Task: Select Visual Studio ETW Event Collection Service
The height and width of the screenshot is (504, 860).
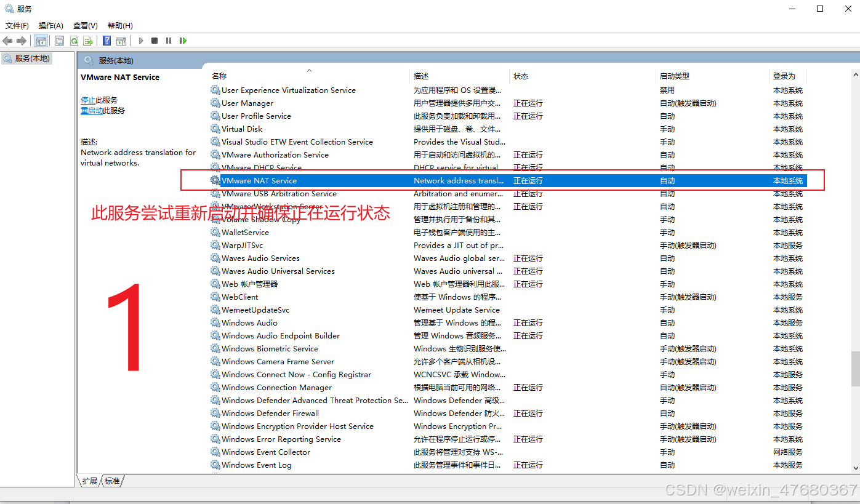Action: pos(508,142)
